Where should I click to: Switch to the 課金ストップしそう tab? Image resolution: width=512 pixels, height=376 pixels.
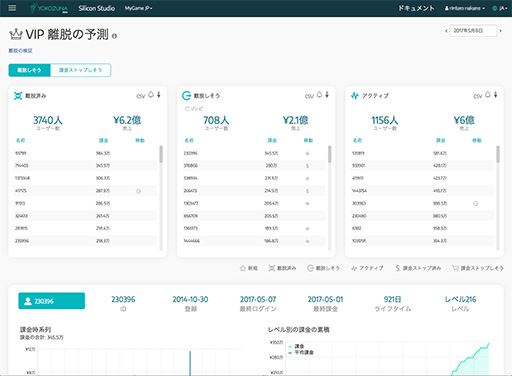pos(80,70)
